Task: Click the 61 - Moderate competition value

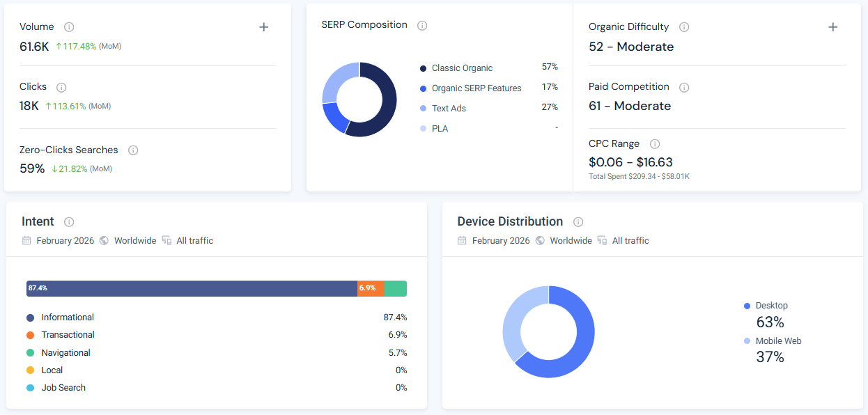Action: pos(630,107)
